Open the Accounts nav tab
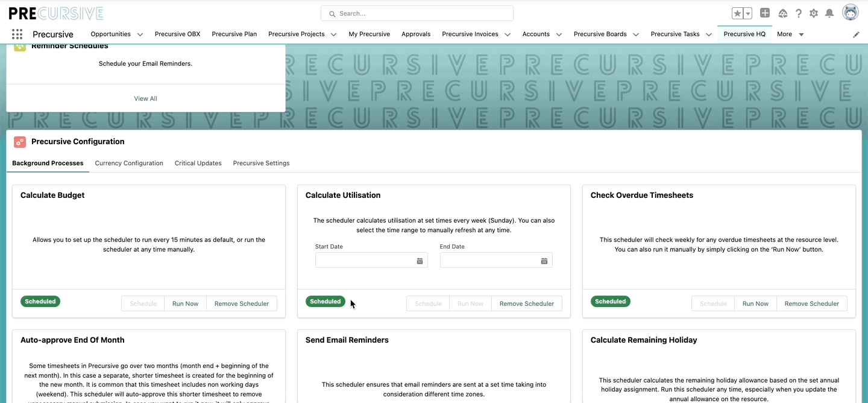 coord(536,34)
